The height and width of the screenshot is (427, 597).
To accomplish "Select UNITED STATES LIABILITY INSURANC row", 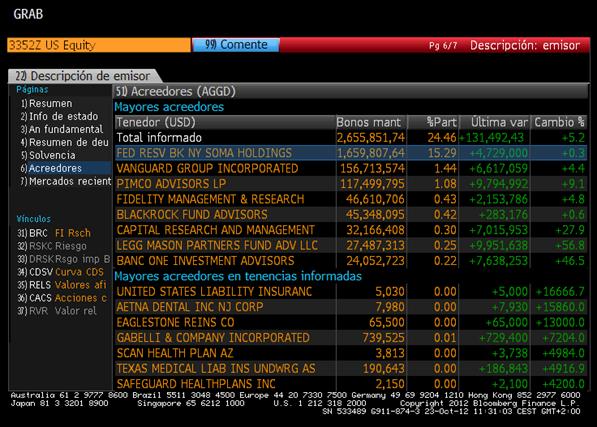I will click(350, 292).
